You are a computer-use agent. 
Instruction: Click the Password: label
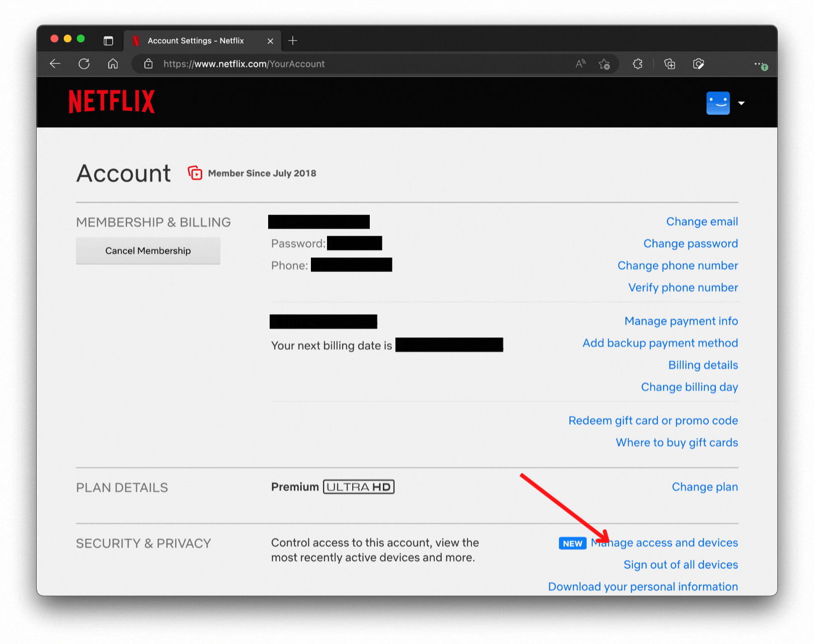[298, 244]
